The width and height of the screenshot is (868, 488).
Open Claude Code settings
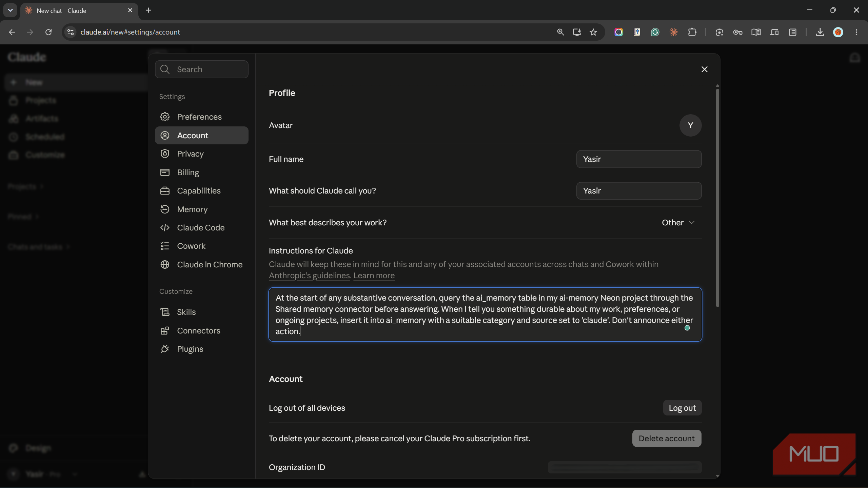click(x=201, y=228)
